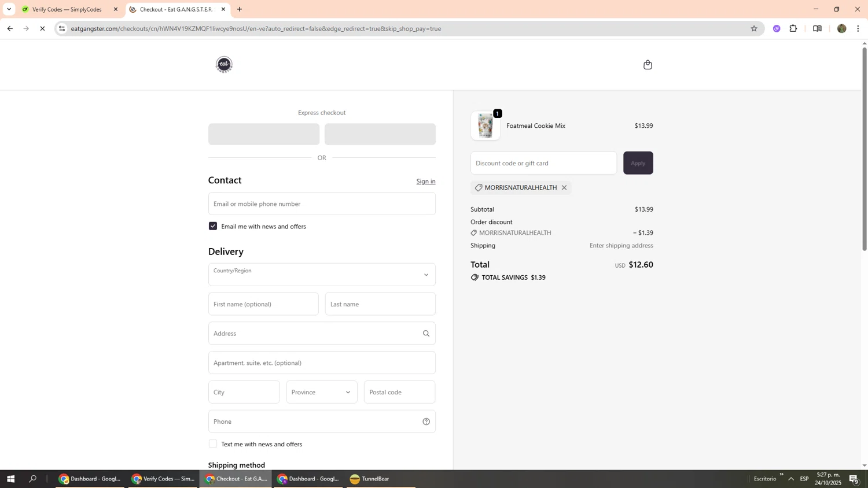Remove the MORRISNATURALHEALTH discount code tag
The image size is (868, 488).
(x=564, y=187)
